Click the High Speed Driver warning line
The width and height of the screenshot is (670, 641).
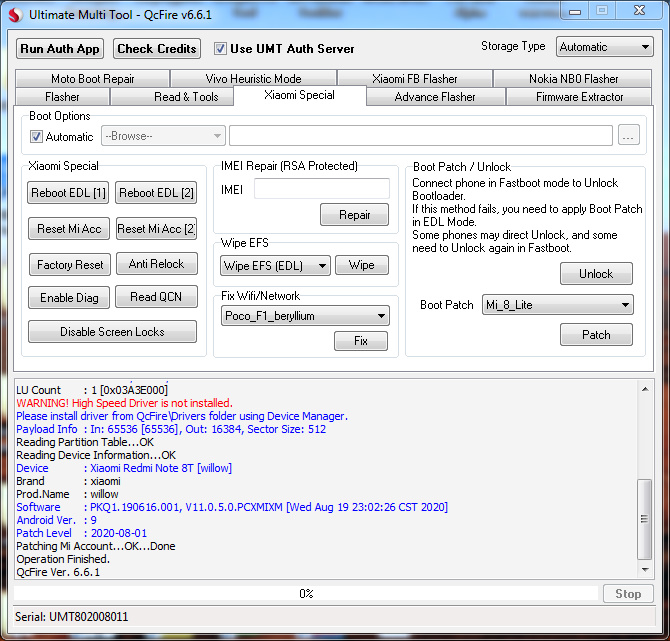[124, 403]
